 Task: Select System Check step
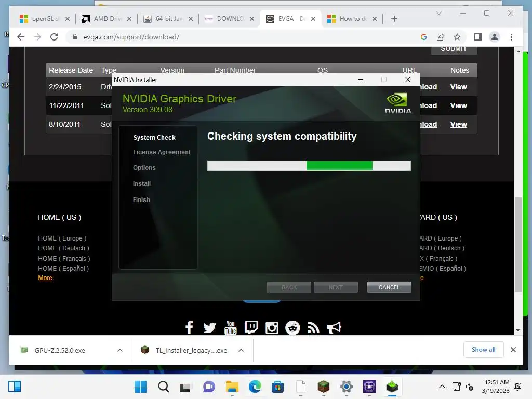(154, 137)
